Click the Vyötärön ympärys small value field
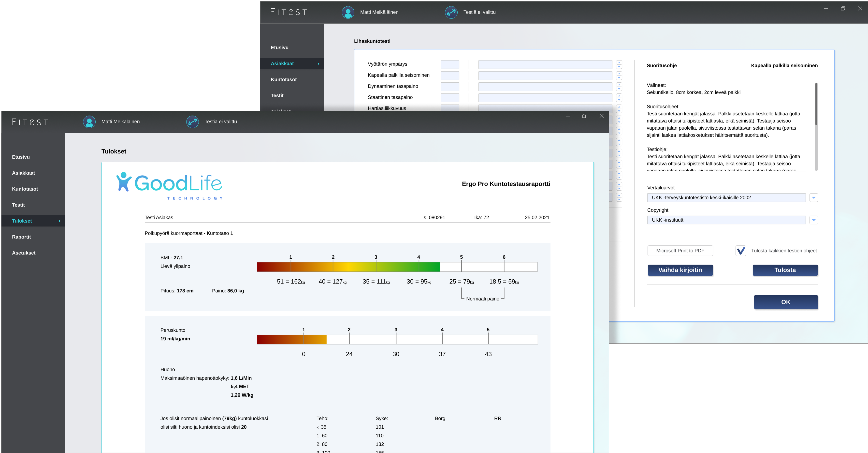 450,64
